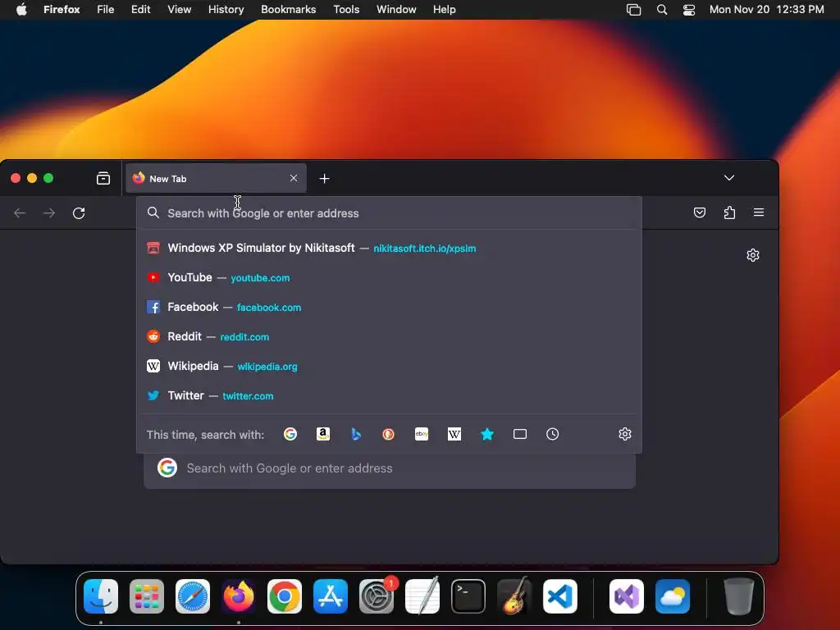840x630 pixels.
Task: Open the Firefox app menu
Action: (62, 10)
